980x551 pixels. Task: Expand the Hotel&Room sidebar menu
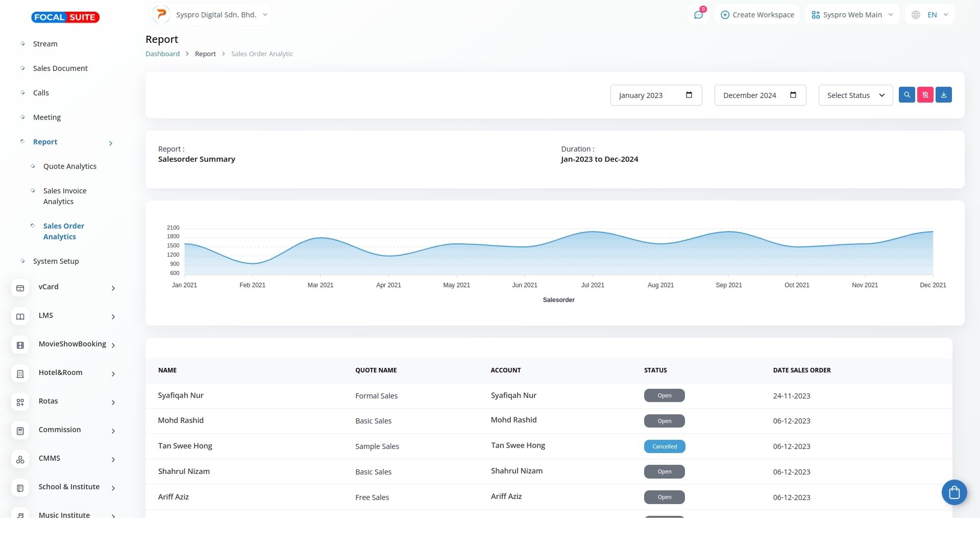[113, 374]
